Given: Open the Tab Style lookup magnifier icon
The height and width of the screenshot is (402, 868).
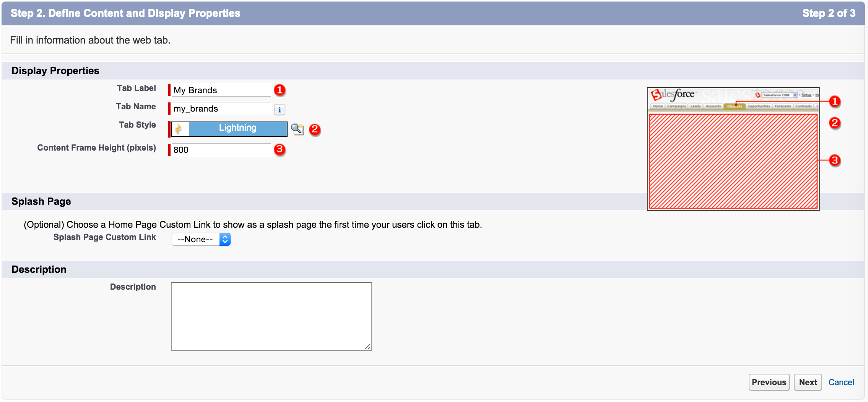Looking at the screenshot, I should (x=297, y=129).
